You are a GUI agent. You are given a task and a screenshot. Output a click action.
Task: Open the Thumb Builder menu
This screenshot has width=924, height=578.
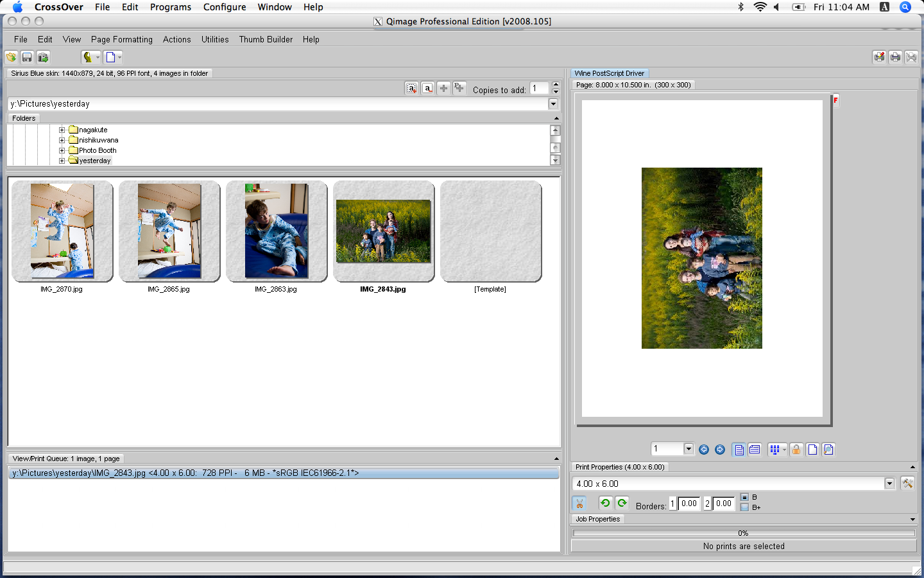tap(266, 39)
